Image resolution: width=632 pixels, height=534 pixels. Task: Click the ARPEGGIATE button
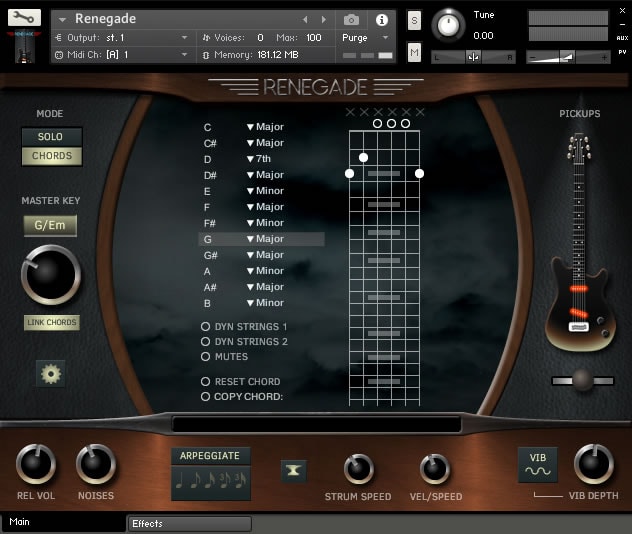[210, 456]
